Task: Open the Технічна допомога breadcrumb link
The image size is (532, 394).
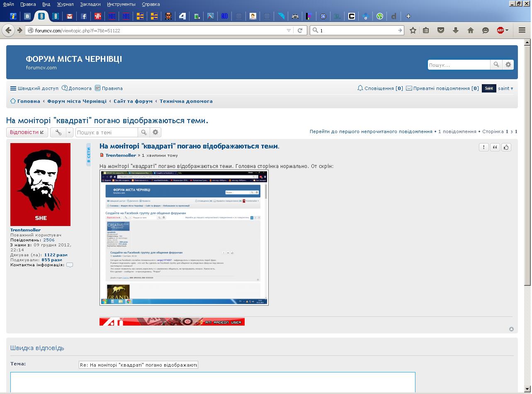Action: (186, 101)
